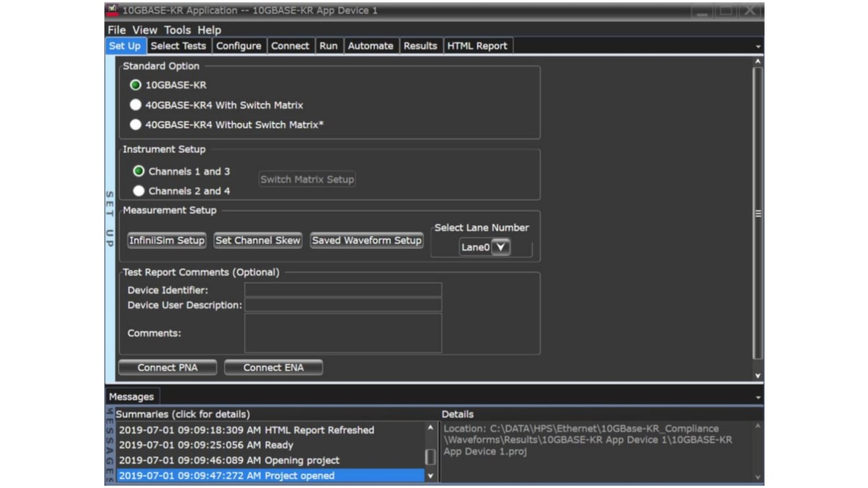
Task: Click the Switch Matrix Setup button
Action: [307, 179]
